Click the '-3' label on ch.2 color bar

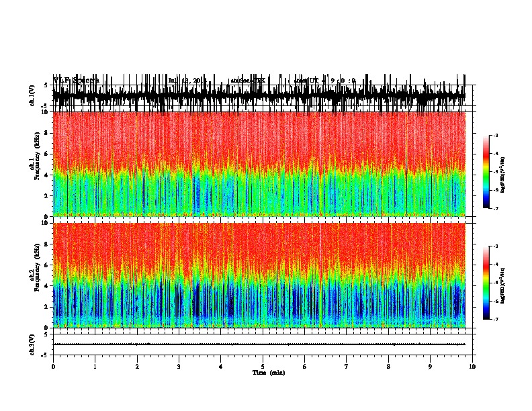tap(495, 246)
